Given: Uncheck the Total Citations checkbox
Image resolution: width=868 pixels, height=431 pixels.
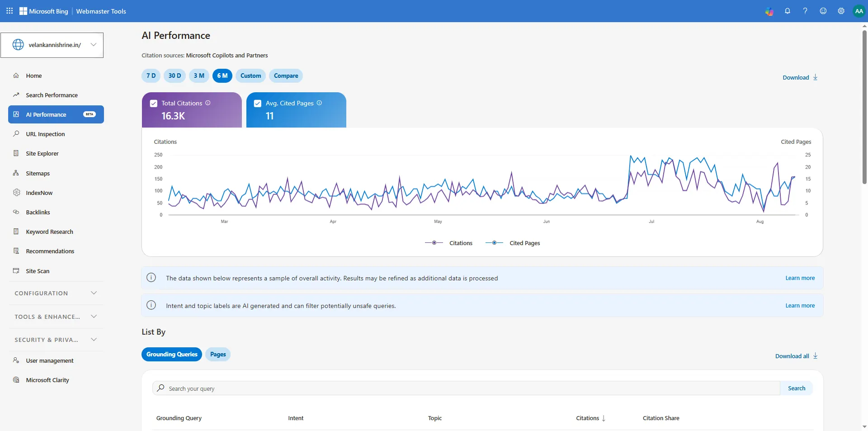Looking at the screenshot, I should 154,104.
